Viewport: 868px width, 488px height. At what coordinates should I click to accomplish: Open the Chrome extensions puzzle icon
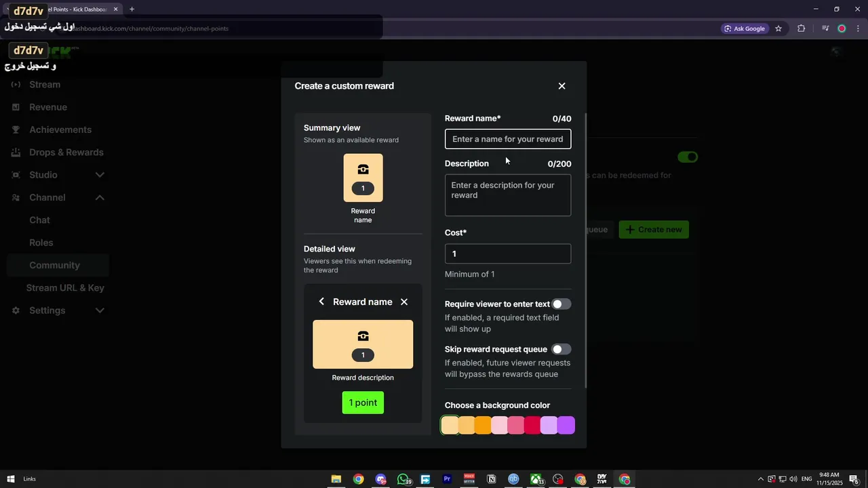click(802, 28)
